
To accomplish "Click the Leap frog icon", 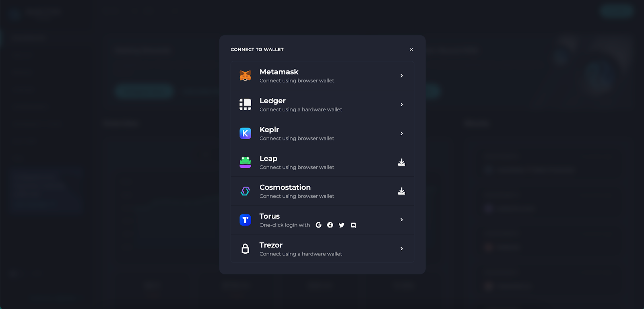I will point(245,162).
